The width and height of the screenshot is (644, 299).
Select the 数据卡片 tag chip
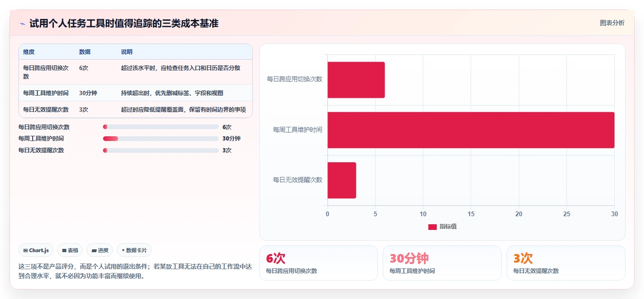[134, 250]
